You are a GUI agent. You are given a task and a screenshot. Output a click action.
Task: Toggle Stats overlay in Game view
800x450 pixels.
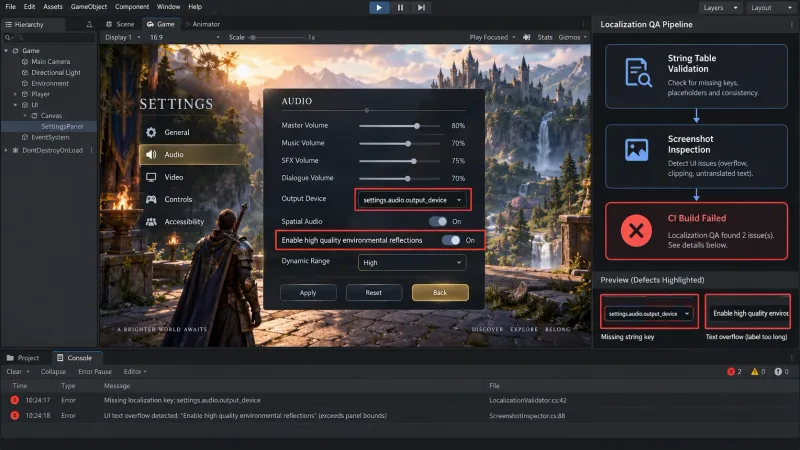545,37
